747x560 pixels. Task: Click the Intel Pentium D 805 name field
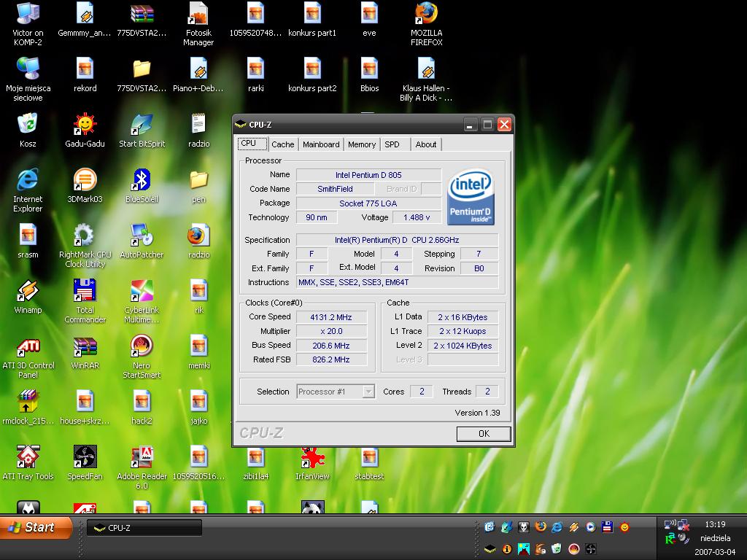coord(368,175)
